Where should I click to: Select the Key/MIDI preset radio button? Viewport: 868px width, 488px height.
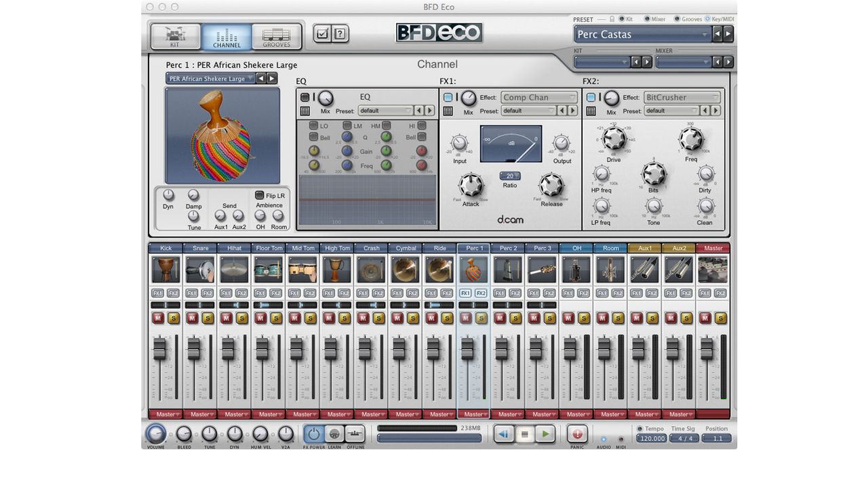708,19
